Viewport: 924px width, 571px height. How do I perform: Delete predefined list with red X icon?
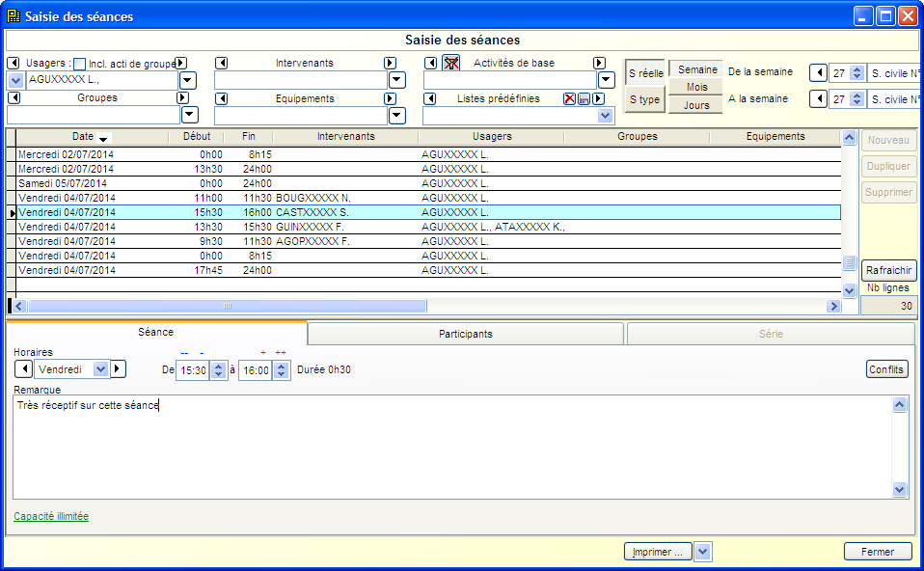[x=569, y=98]
